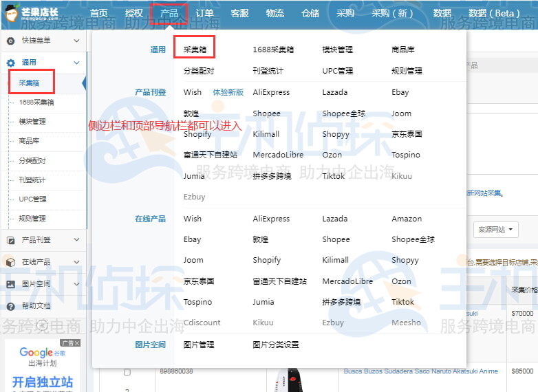Open 规则管理 from the dropdown menu
The image size is (538, 392).
[407, 71]
